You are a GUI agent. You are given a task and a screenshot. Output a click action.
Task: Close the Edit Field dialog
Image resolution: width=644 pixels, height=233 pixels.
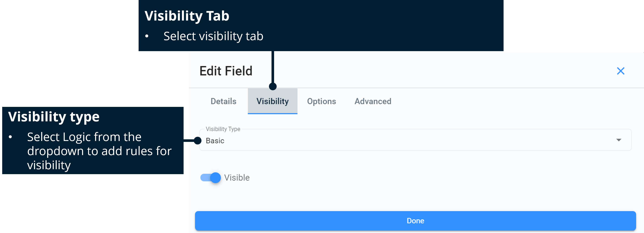click(x=621, y=71)
